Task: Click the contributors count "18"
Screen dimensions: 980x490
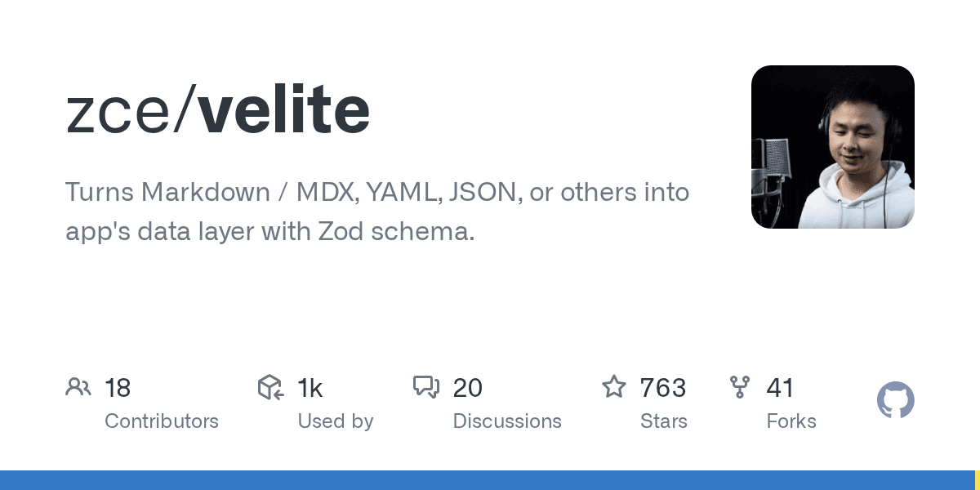Action: pyautogui.click(x=118, y=388)
